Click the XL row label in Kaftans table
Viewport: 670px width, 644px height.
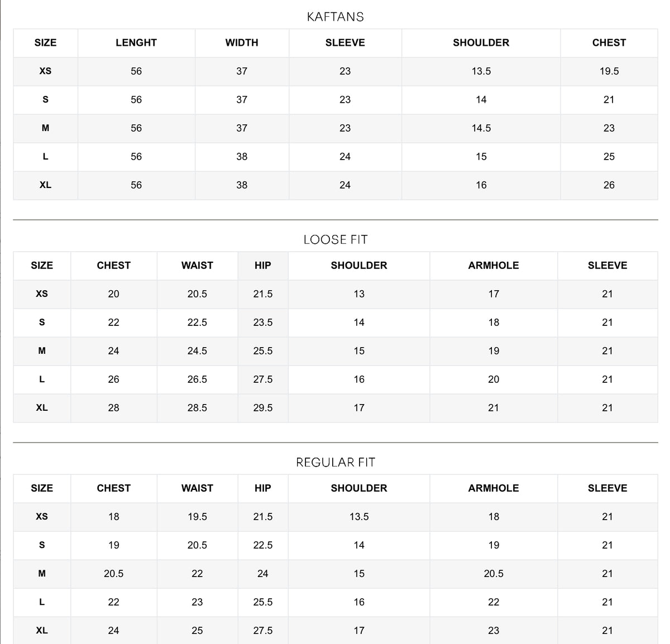coord(45,185)
